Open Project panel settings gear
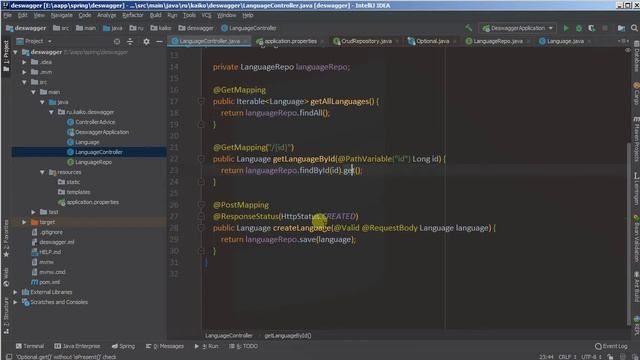Screen dimensions: 640x360 [x=146, y=42]
